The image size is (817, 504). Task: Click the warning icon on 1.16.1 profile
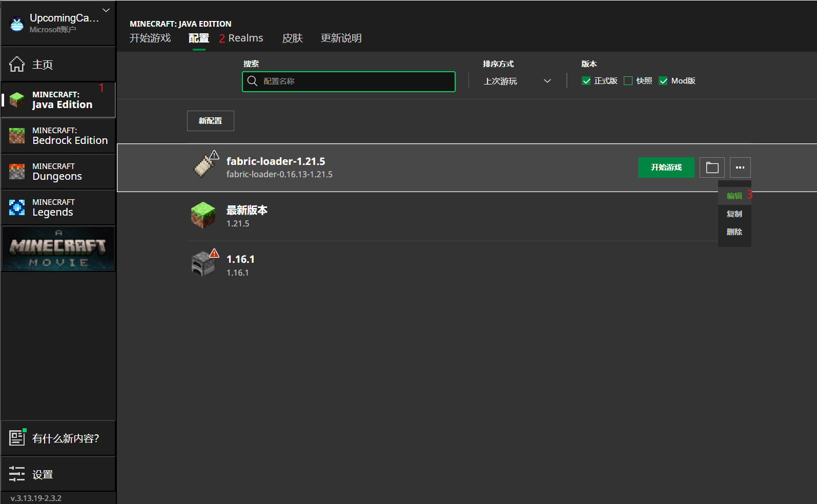pos(214,253)
